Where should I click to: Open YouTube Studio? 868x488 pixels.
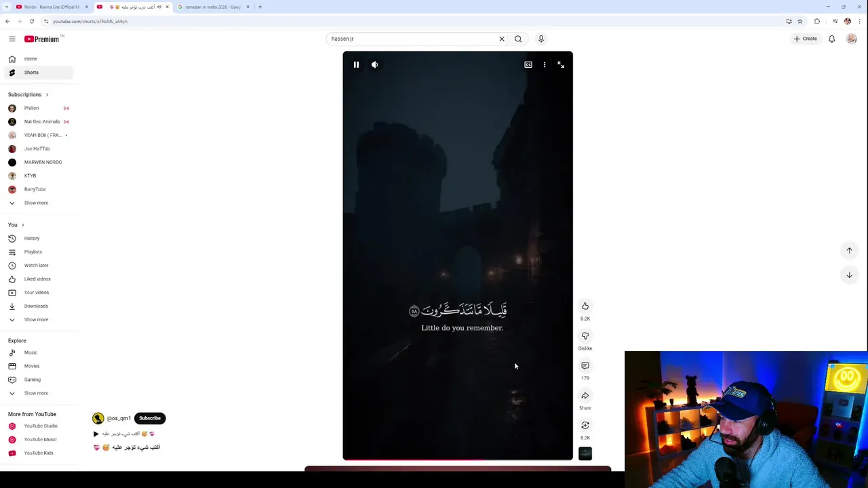37,426
